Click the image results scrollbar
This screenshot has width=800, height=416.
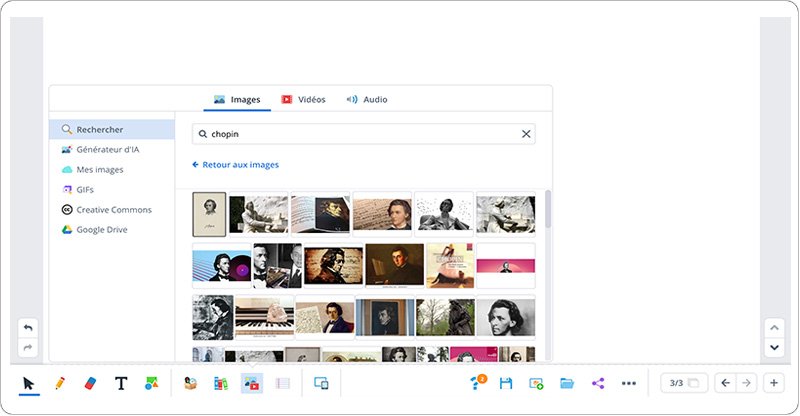(x=548, y=209)
